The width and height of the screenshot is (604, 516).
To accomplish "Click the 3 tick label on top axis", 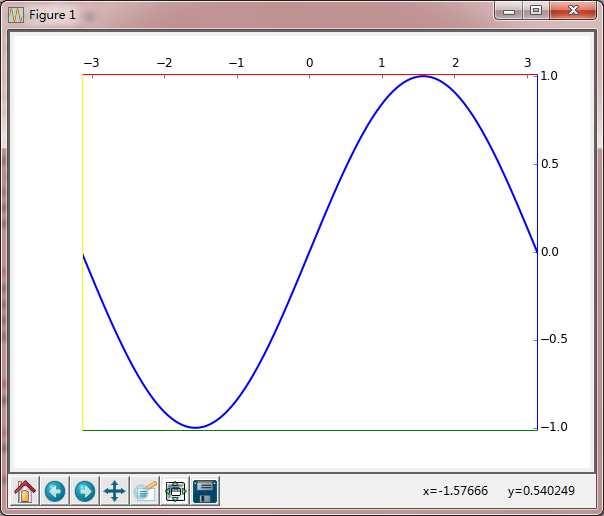I will (528, 63).
